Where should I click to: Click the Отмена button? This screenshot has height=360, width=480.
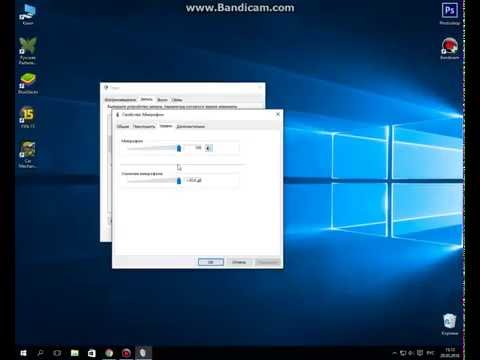click(x=239, y=262)
